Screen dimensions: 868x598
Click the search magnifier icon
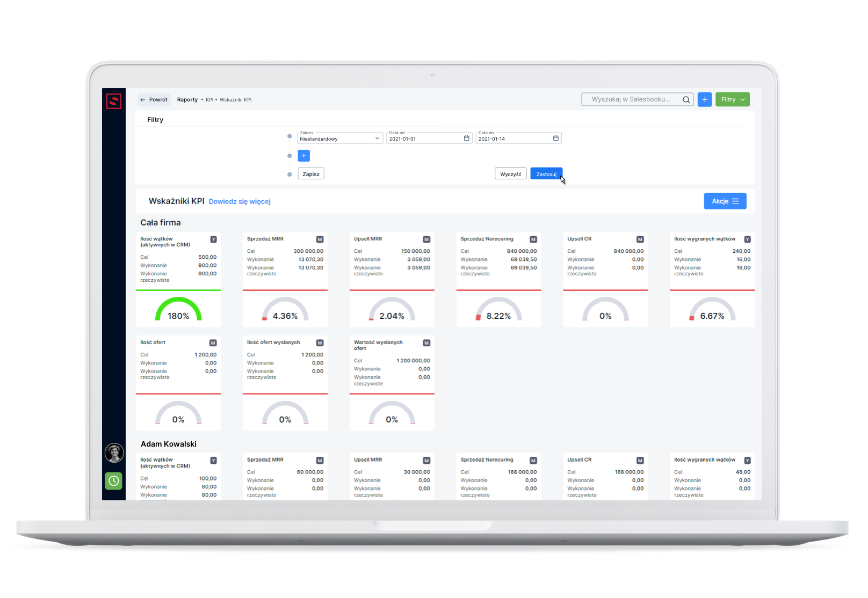686,100
